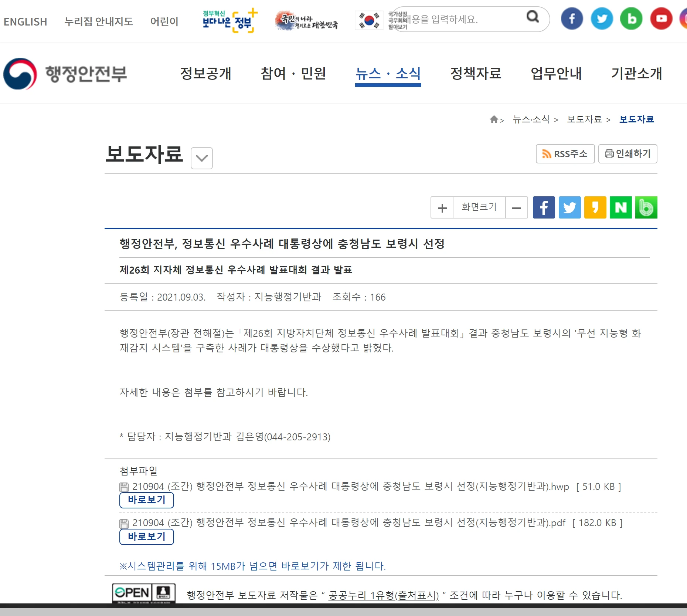Expand the 보도자료 title dropdown
The height and width of the screenshot is (616, 687).
[x=201, y=158]
